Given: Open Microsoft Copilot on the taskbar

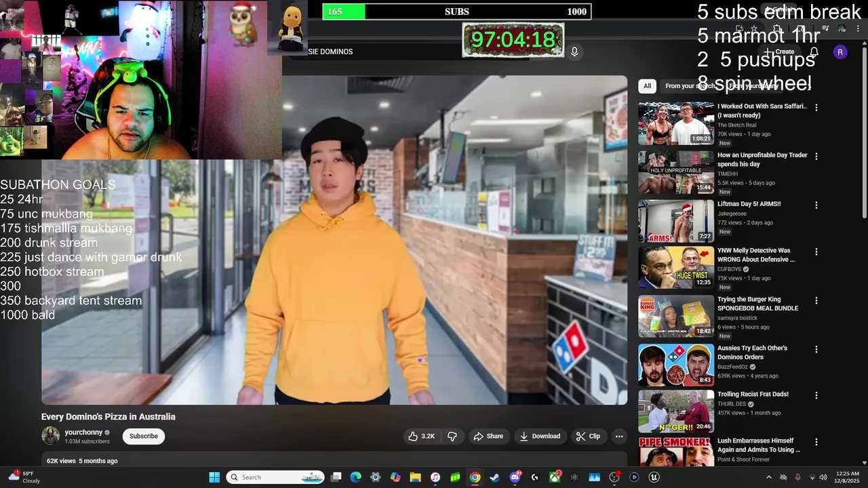Looking at the screenshot, I should pyautogui.click(x=395, y=477).
